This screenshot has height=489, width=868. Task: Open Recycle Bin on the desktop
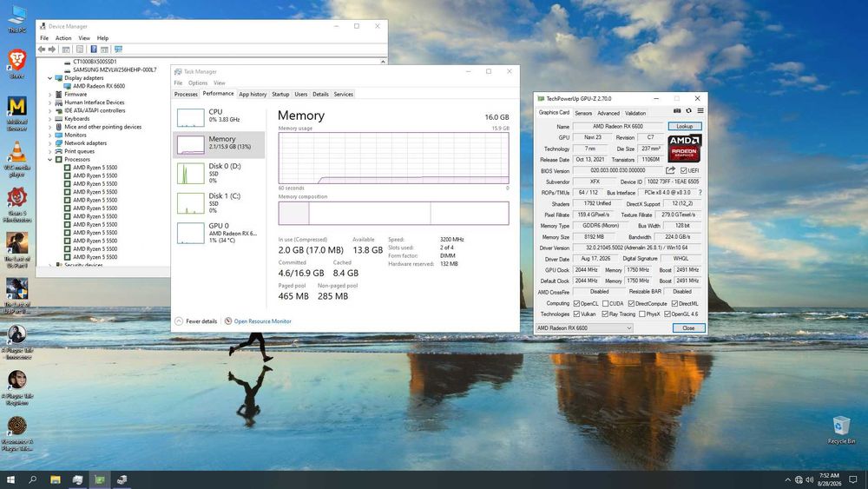841,430
